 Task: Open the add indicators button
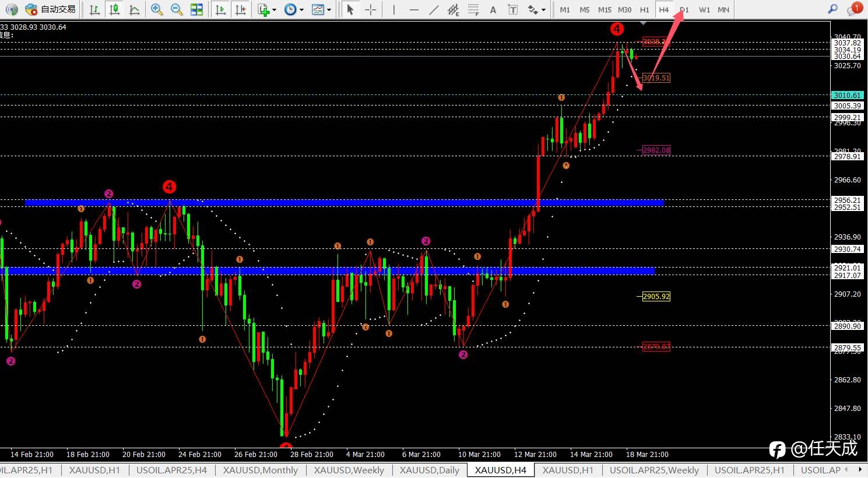coord(263,9)
